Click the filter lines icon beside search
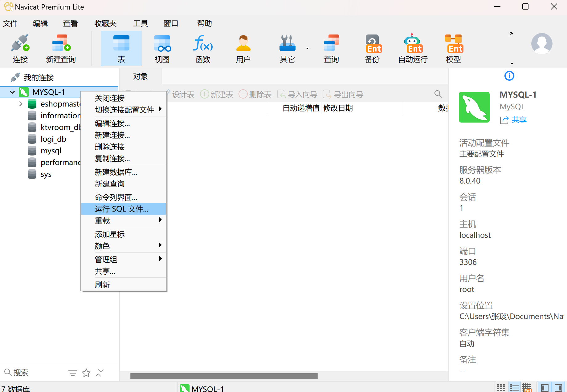The width and height of the screenshot is (567, 392). tap(72, 373)
